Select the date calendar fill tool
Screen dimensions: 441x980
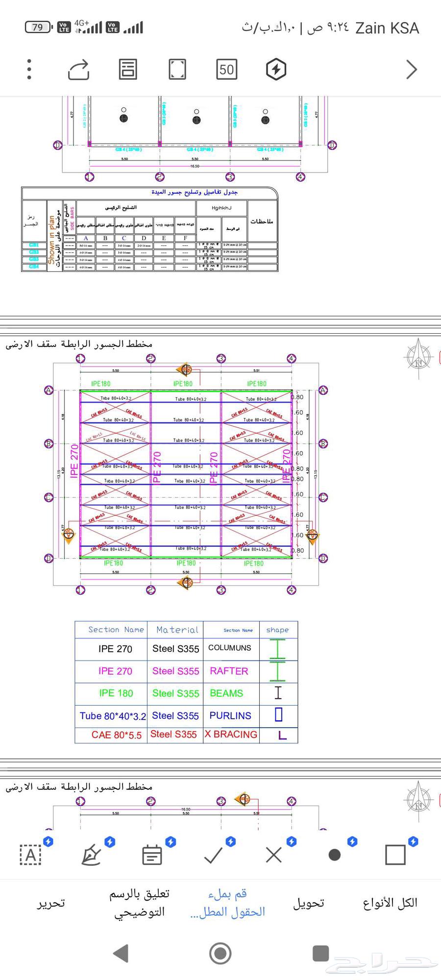[152, 855]
